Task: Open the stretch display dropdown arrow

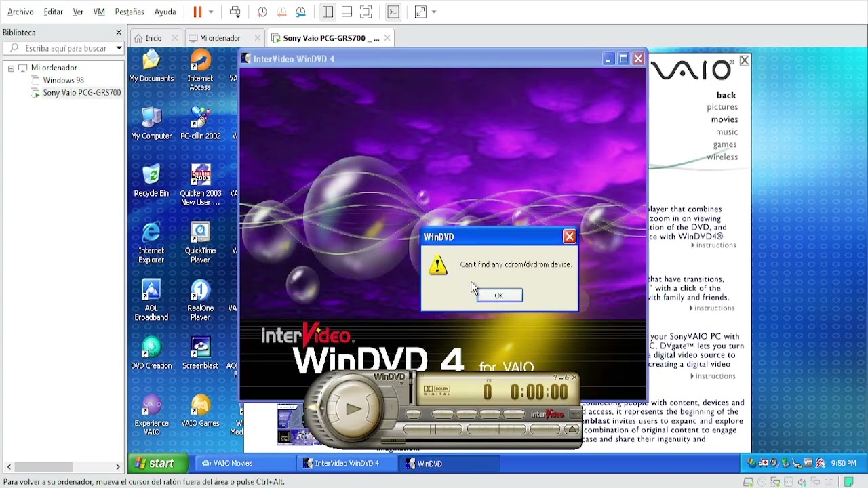Action: coord(434,12)
